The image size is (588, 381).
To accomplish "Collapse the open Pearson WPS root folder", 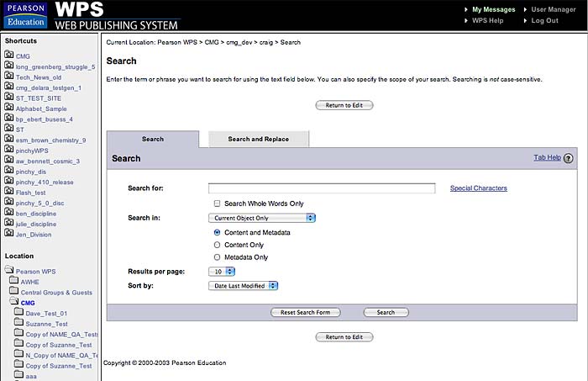I will (9, 270).
